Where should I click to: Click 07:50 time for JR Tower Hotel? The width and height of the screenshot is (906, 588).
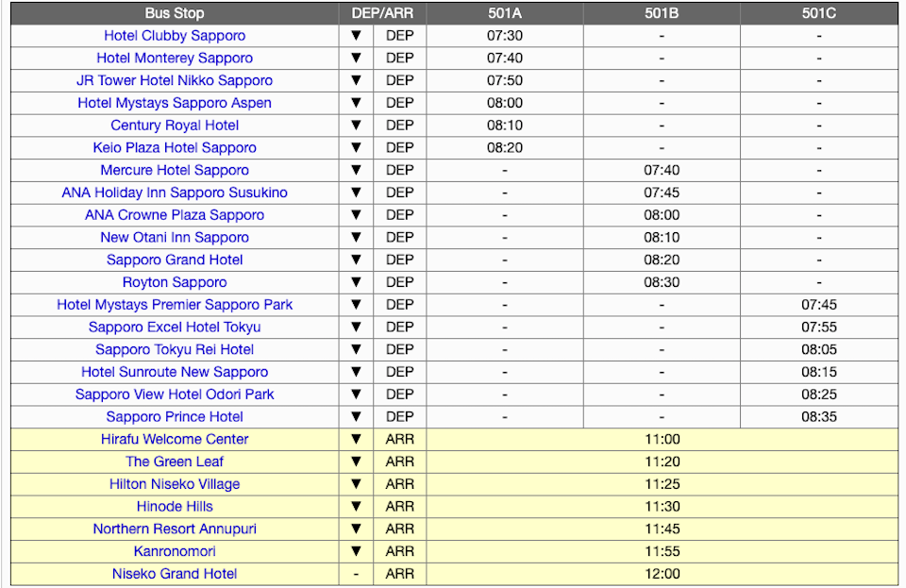coord(505,81)
